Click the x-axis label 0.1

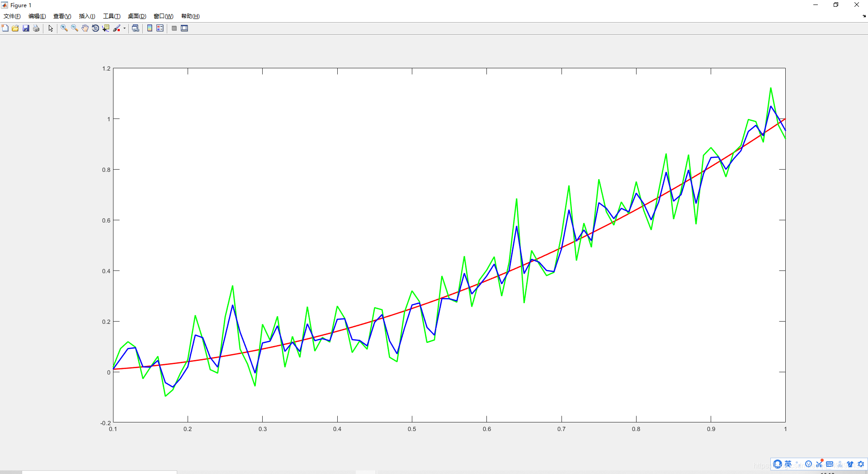[113, 429]
